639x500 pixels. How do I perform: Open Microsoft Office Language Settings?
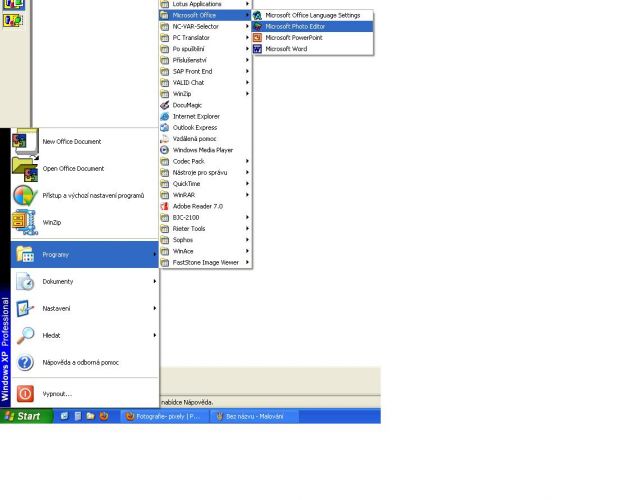coord(313,15)
